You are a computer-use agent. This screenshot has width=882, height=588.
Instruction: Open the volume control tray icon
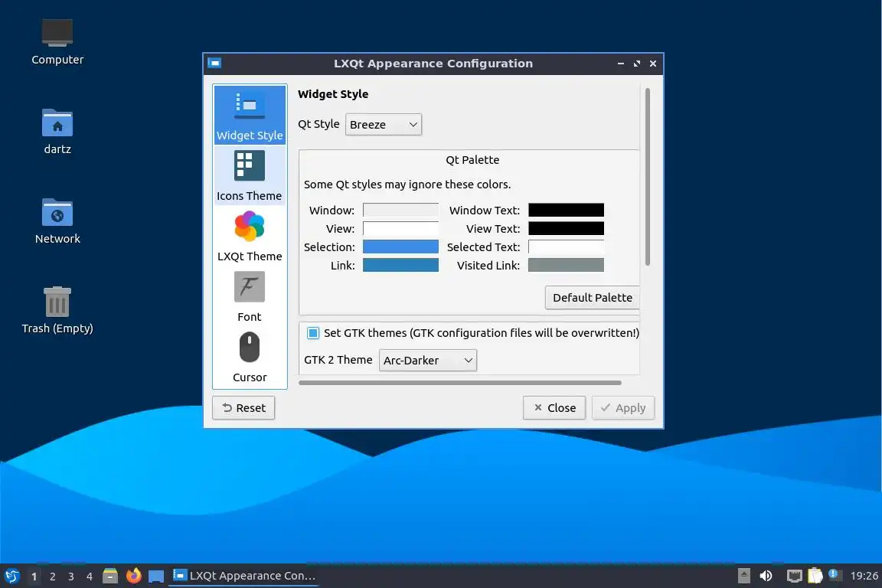click(x=766, y=576)
